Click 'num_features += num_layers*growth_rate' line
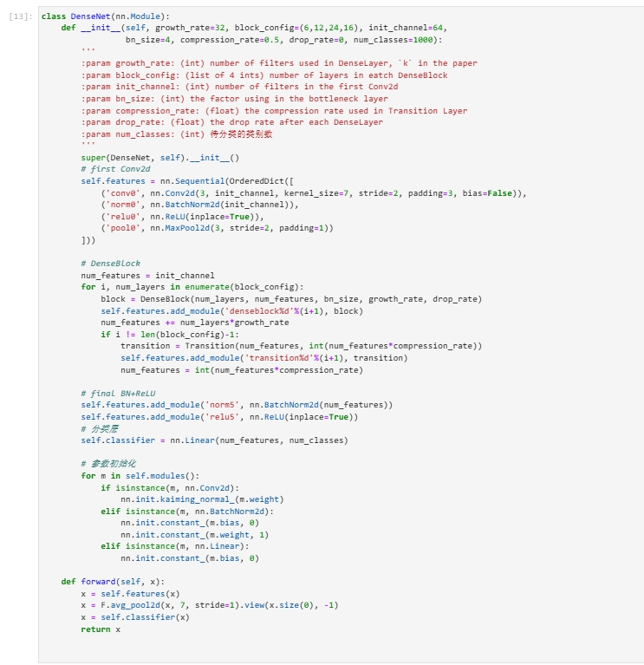This screenshot has width=644, height=665. pos(195,323)
